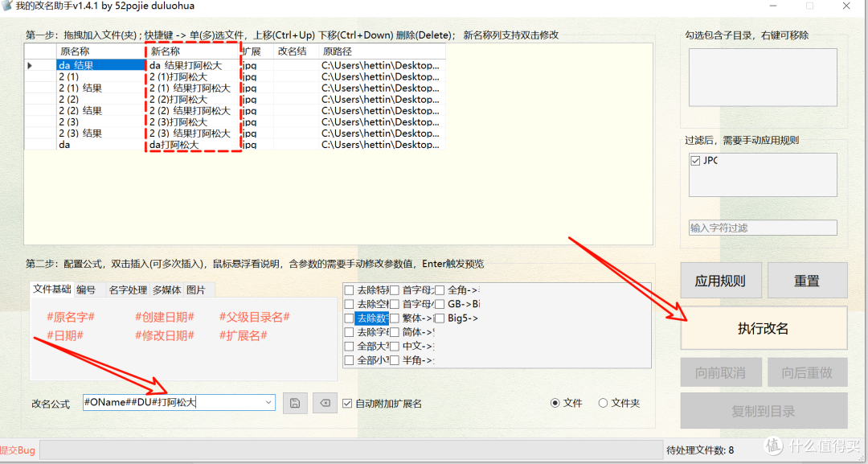868x464 pixels.
Task: Enable the 去除特 checkbox
Action: pos(350,290)
